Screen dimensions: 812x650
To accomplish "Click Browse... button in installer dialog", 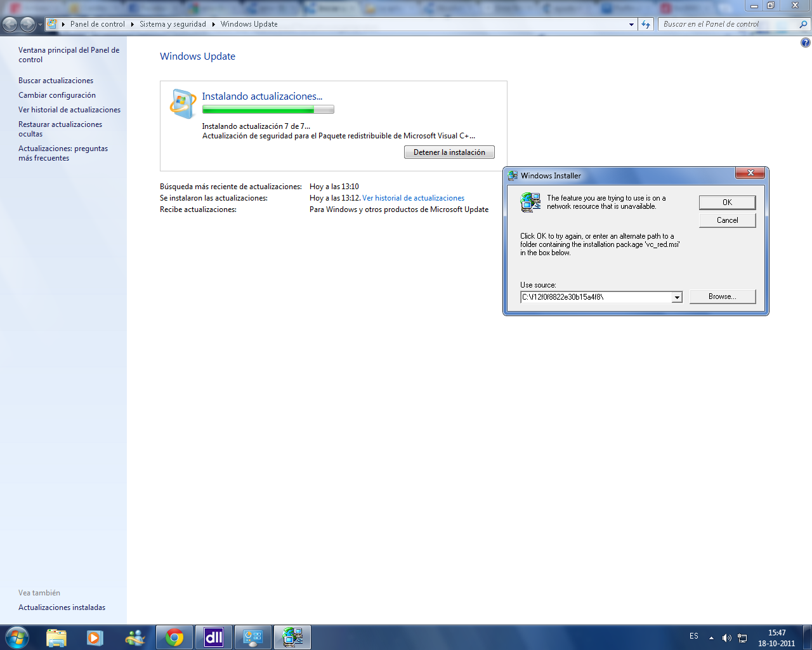I will click(x=723, y=296).
